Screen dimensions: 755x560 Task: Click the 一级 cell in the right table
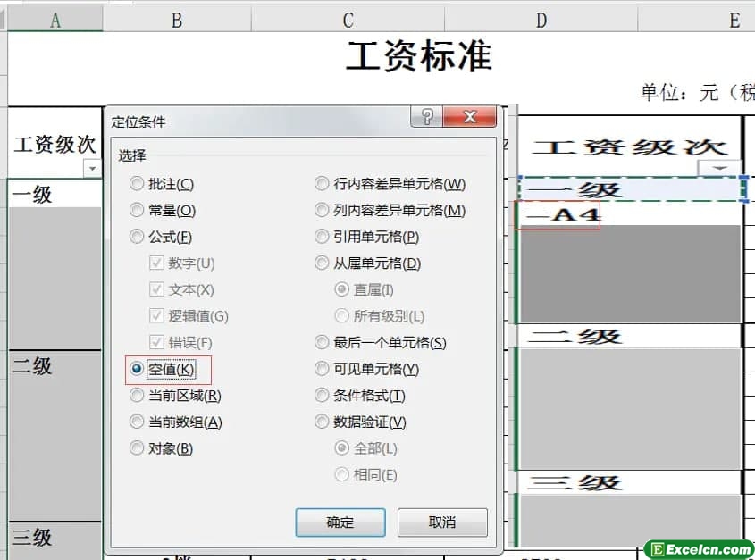(x=631, y=189)
